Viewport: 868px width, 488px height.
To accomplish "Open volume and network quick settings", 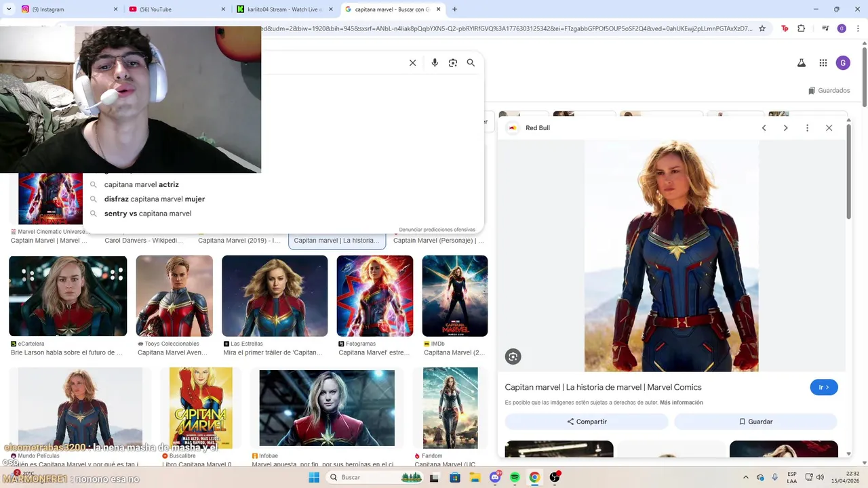I will click(814, 477).
